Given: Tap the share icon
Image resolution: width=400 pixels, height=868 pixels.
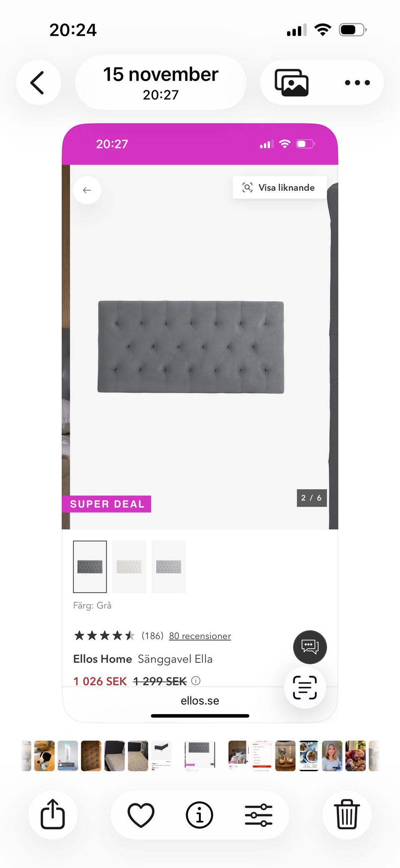Looking at the screenshot, I should (x=53, y=814).
